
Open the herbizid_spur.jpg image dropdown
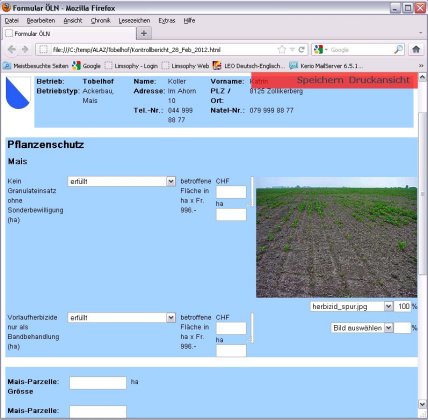coord(351,306)
